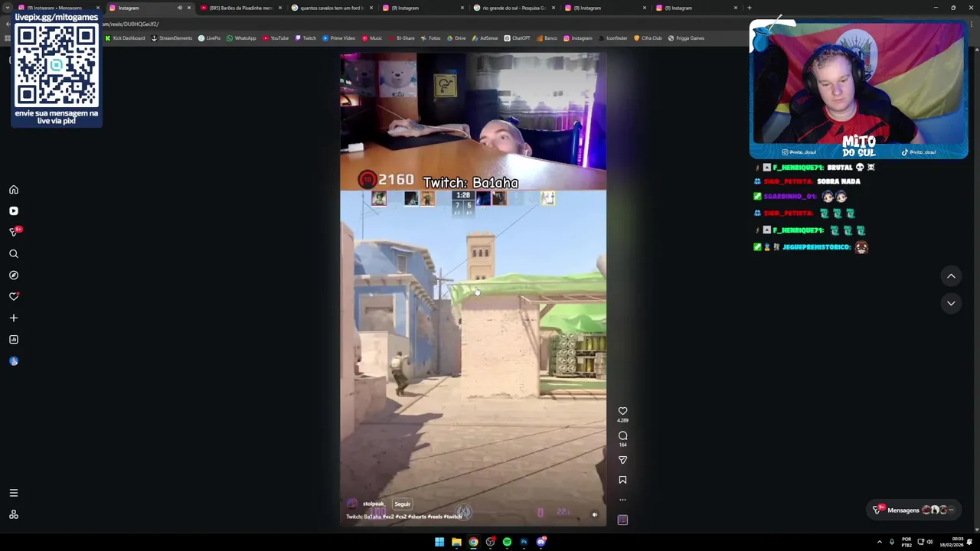Like the reel with the heart icon

coord(622,411)
